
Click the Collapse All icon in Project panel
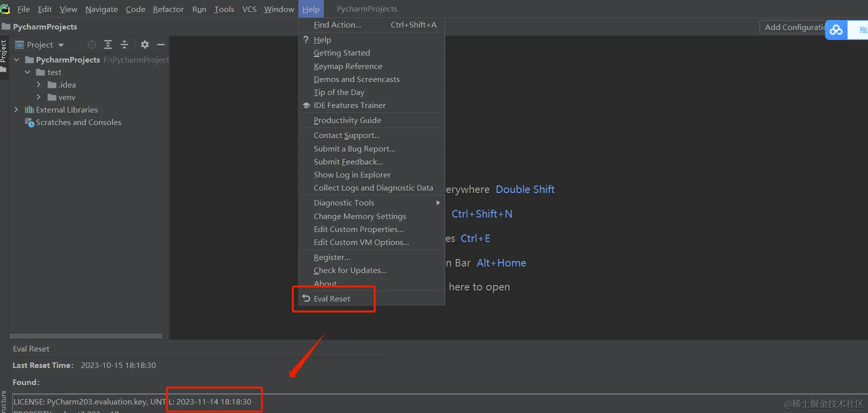(124, 44)
